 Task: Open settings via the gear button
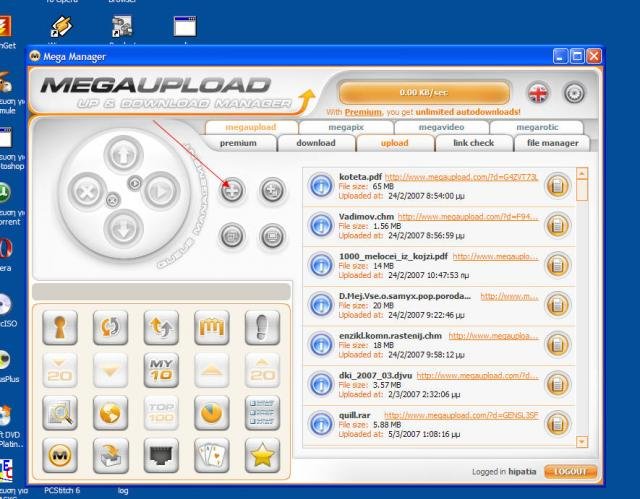click(x=574, y=93)
